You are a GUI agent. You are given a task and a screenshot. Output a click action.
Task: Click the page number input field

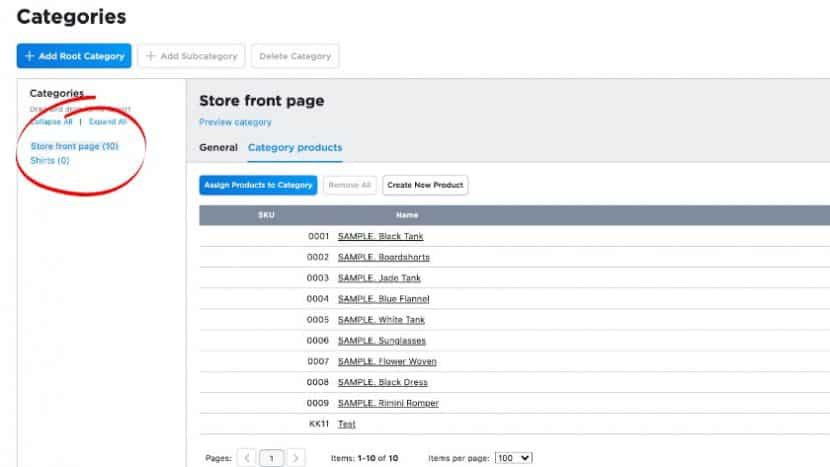(272, 458)
